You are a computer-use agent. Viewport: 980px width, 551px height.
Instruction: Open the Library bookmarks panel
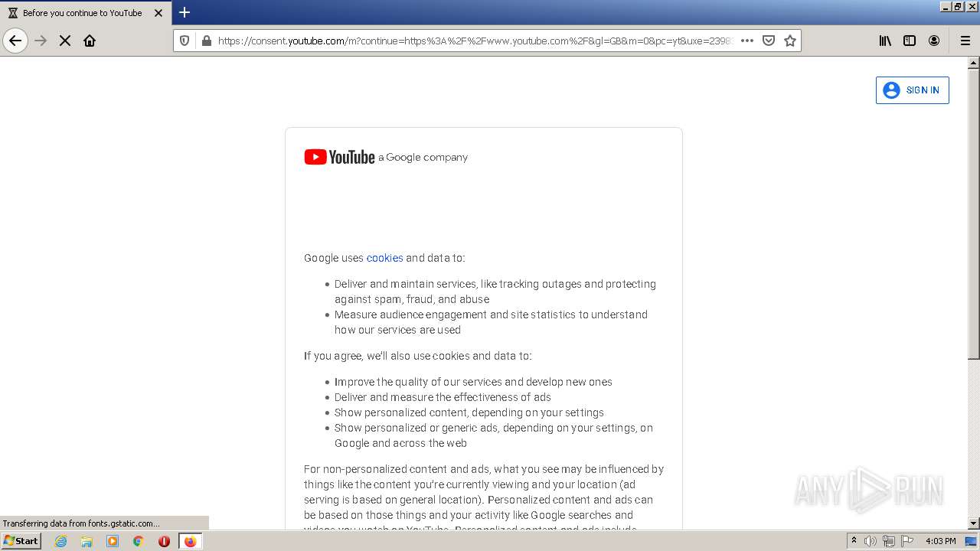pos(885,41)
